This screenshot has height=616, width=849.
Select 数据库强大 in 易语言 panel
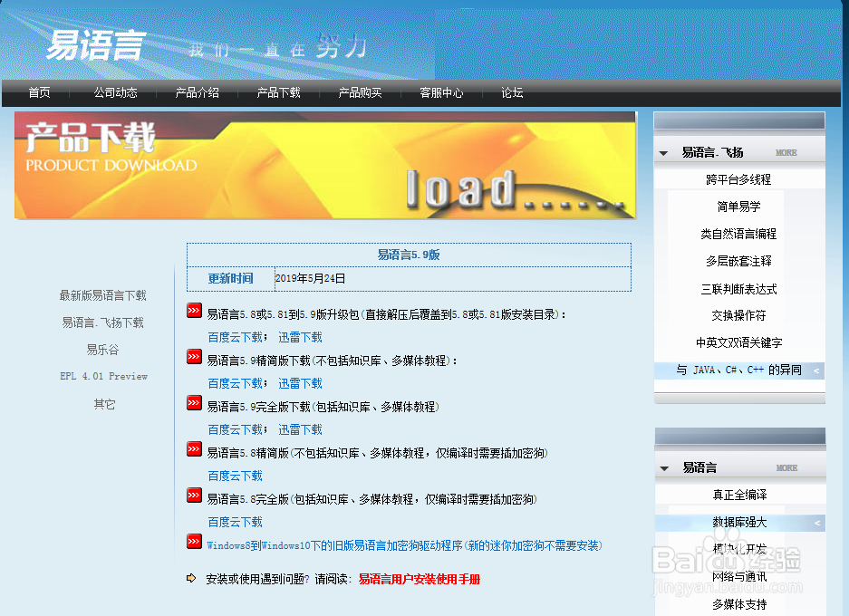pos(739,523)
